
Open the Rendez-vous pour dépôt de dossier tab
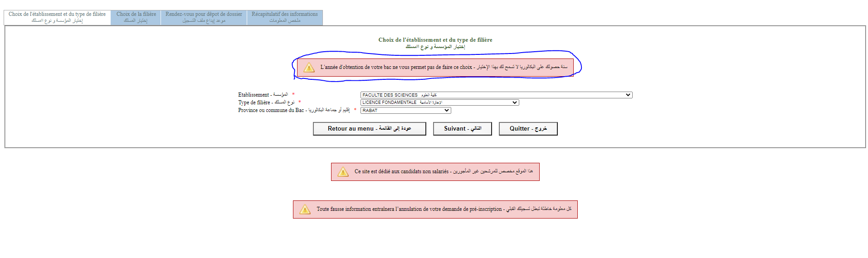click(204, 17)
